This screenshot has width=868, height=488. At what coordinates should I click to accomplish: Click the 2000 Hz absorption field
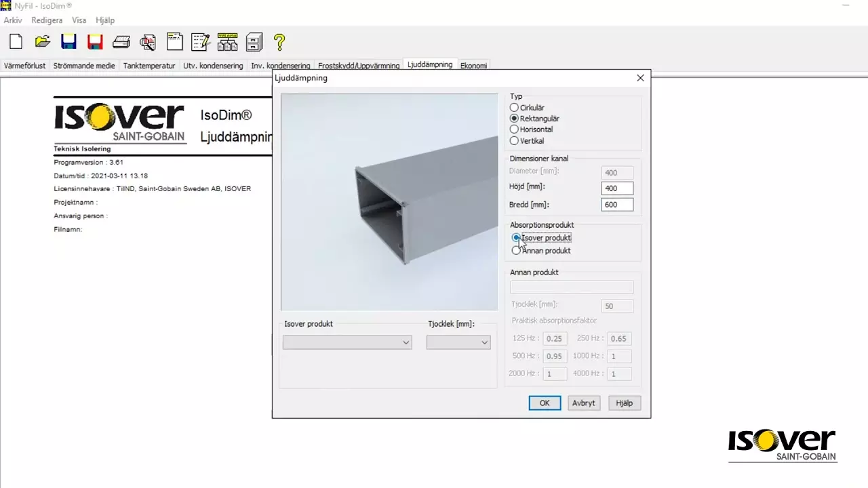[x=555, y=373]
